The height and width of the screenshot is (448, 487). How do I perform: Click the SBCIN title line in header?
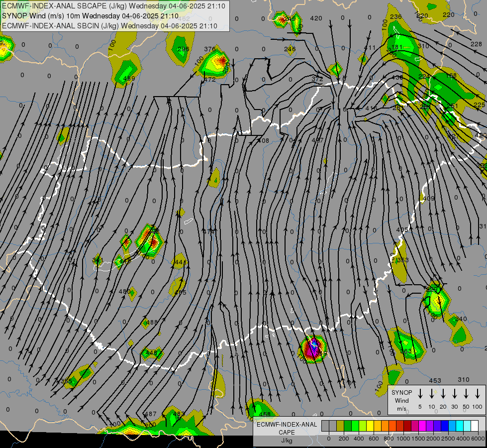click(x=109, y=26)
